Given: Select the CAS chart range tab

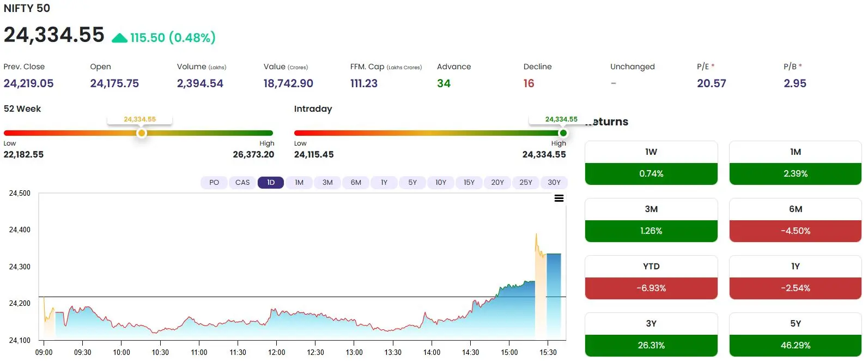Looking at the screenshot, I should (x=242, y=183).
